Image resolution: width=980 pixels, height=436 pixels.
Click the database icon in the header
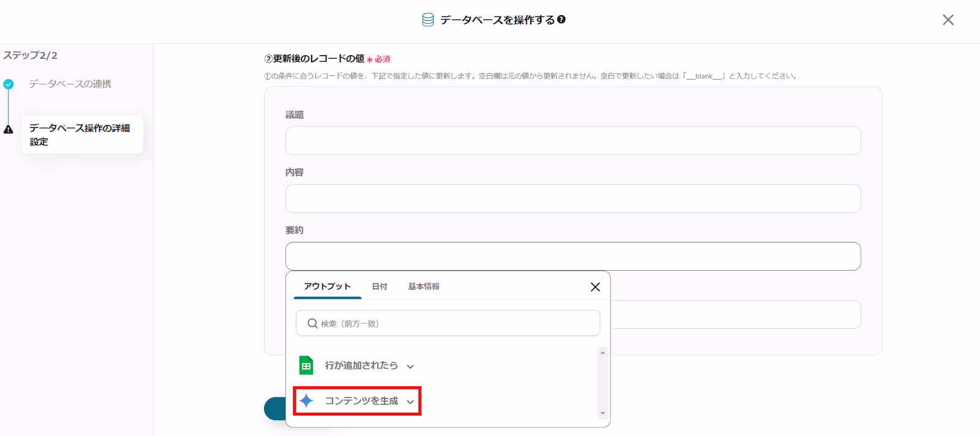point(428,20)
